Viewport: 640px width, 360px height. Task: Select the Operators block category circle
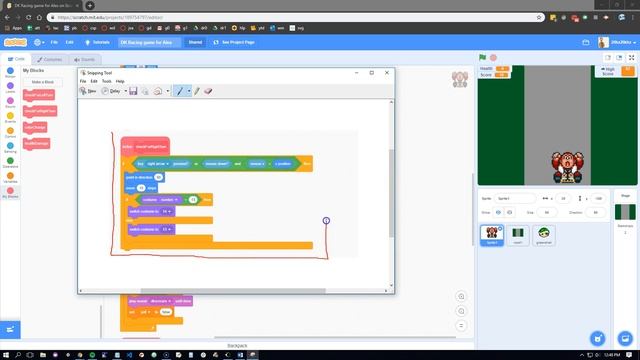10,161
